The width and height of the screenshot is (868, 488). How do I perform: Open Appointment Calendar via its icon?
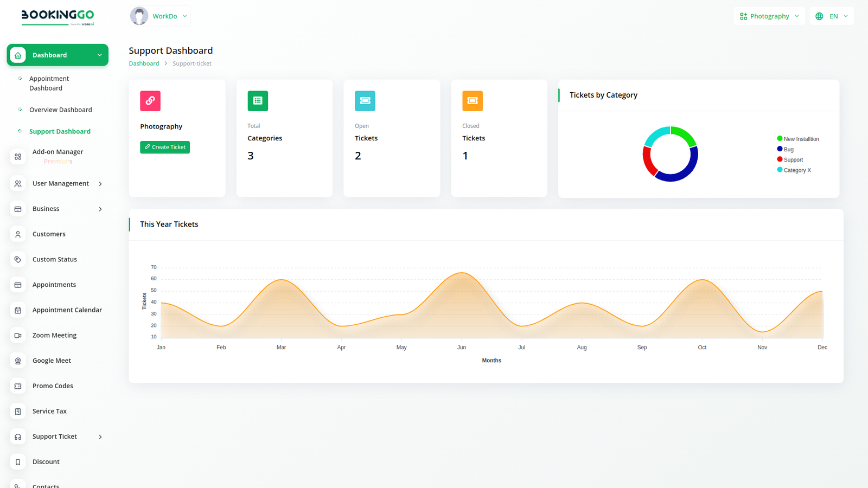pos(18,310)
